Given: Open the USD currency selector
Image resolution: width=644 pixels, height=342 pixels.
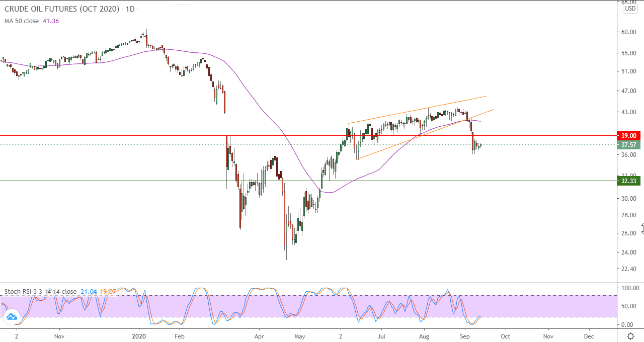Looking at the screenshot, I should (630, 9).
